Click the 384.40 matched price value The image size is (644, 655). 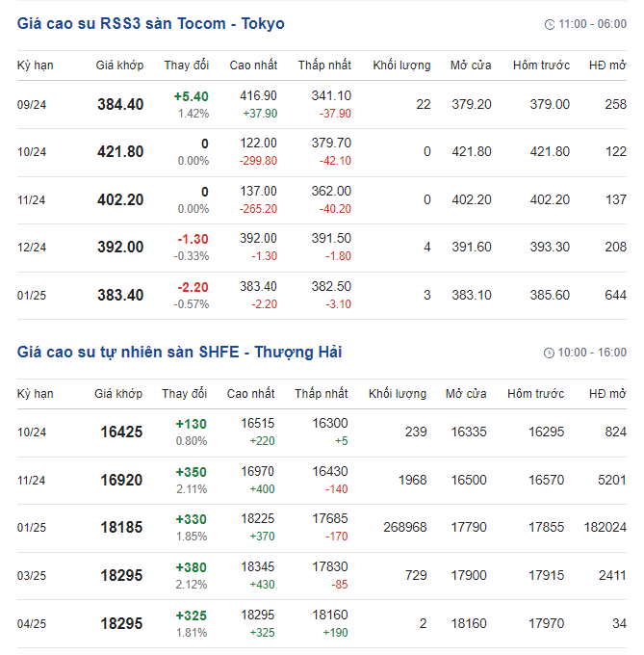pyautogui.click(x=120, y=104)
